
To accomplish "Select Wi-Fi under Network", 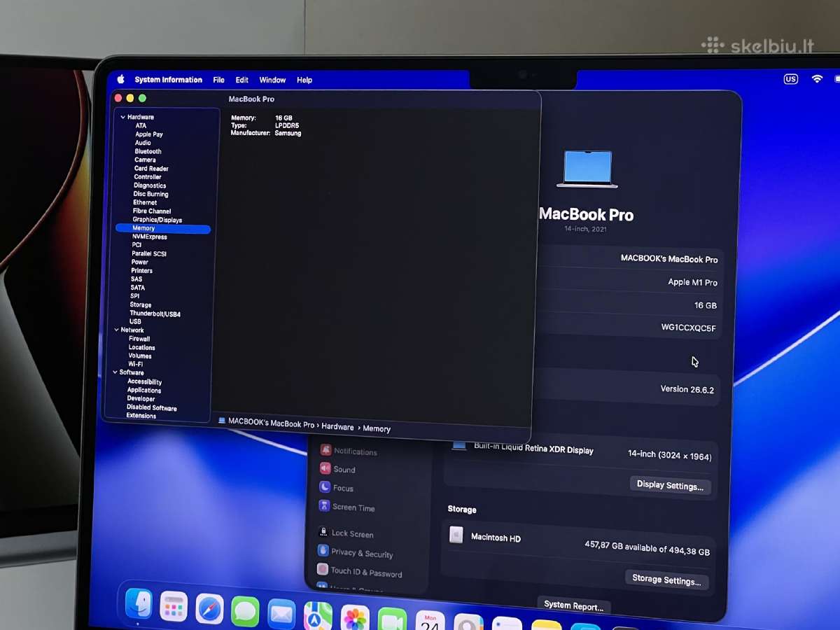I will (x=136, y=364).
